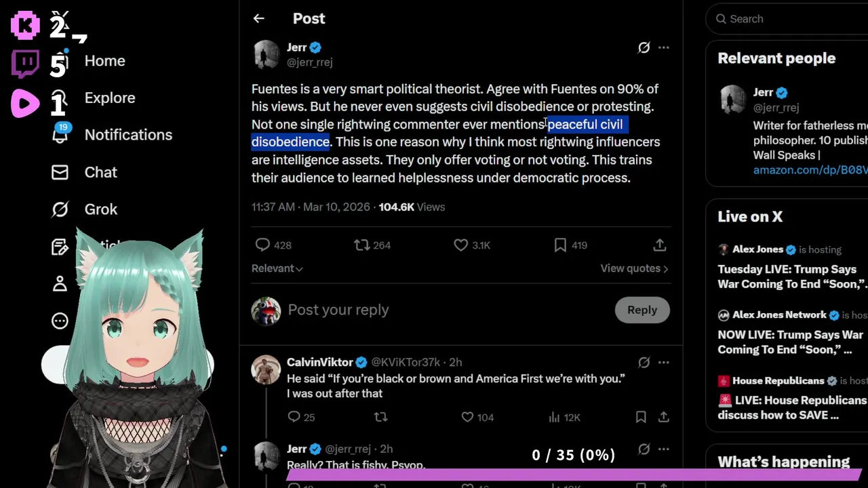Focus the Search field
Image resolution: width=868 pixels, height=488 pixels.
787,19
